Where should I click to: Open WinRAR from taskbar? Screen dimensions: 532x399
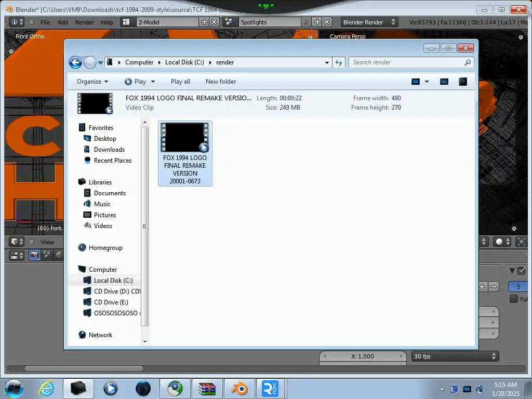(x=207, y=389)
